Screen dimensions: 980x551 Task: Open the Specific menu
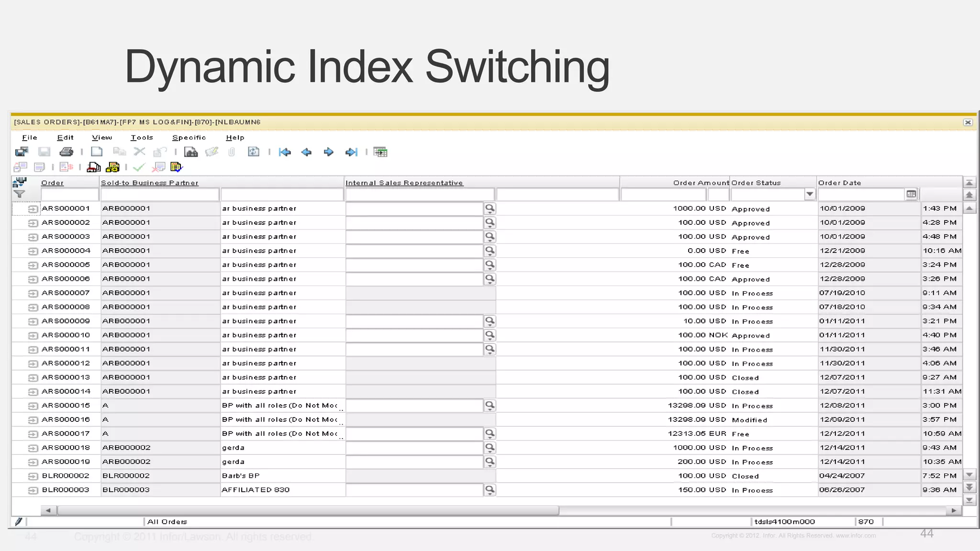(189, 138)
